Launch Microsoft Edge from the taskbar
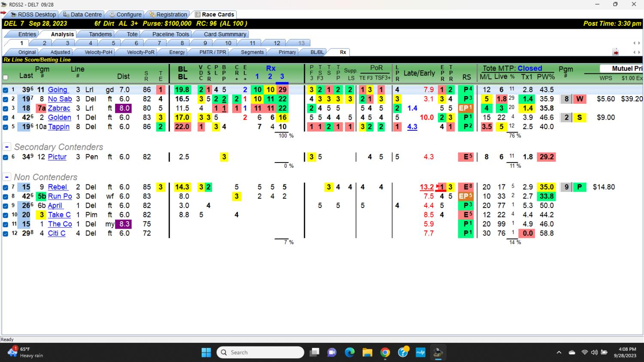644x362 pixels. coord(350,353)
